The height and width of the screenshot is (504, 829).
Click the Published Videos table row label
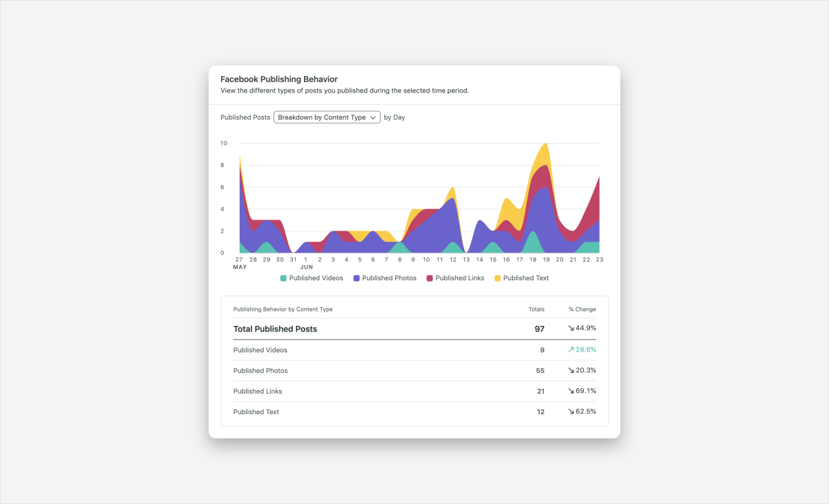(260, 350)
